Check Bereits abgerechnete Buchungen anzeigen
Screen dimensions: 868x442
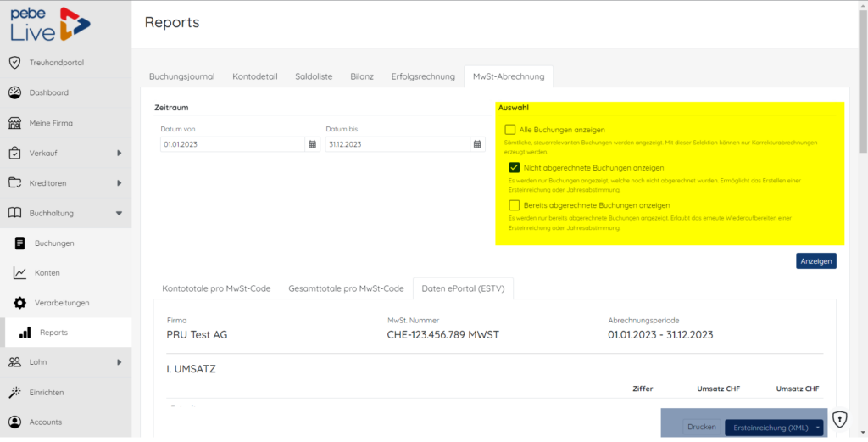[x=515, y=205]
